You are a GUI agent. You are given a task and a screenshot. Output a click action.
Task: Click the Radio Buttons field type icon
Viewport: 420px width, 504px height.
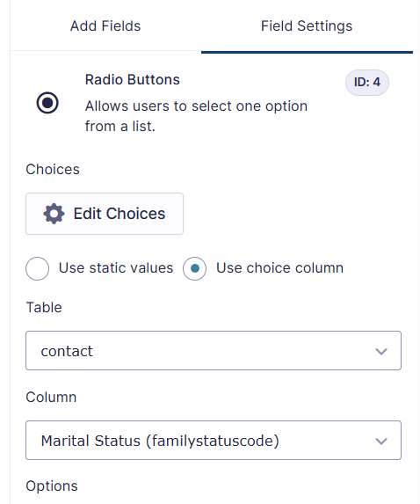(x=47, y=103)
